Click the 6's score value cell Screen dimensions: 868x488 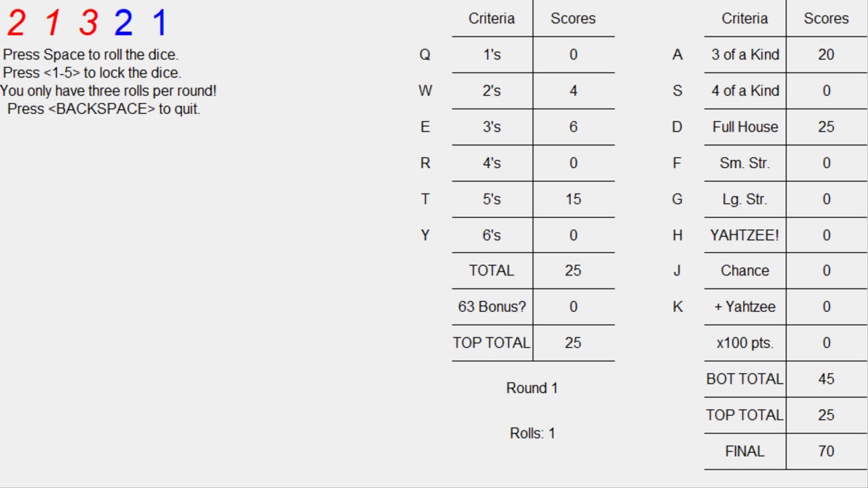(573, 235)
